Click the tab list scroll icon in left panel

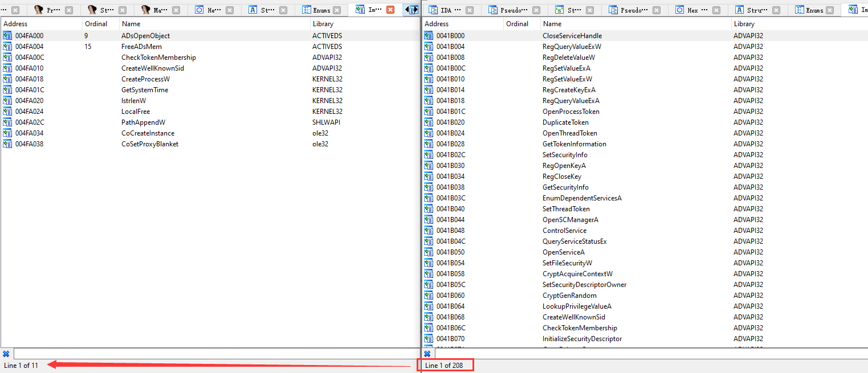(411, 10)
